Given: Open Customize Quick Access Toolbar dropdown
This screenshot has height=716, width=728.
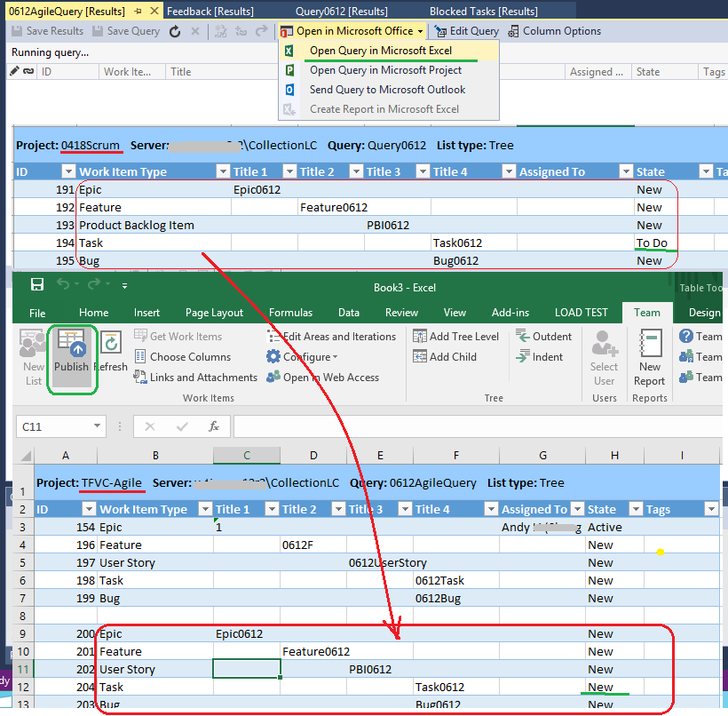Looking at the screenshot, I should pos(124,286).
